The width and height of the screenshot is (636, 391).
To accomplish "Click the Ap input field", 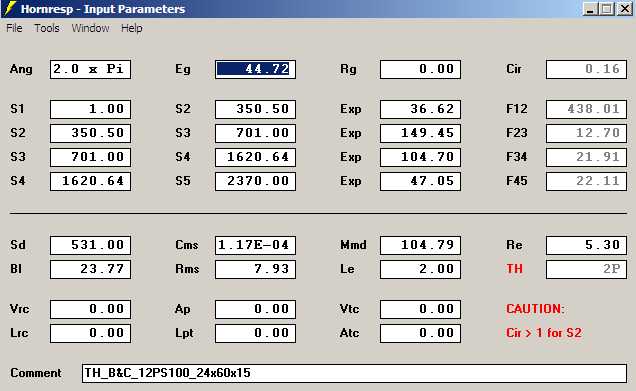I will pyautogui.click(x=256, y=309).
